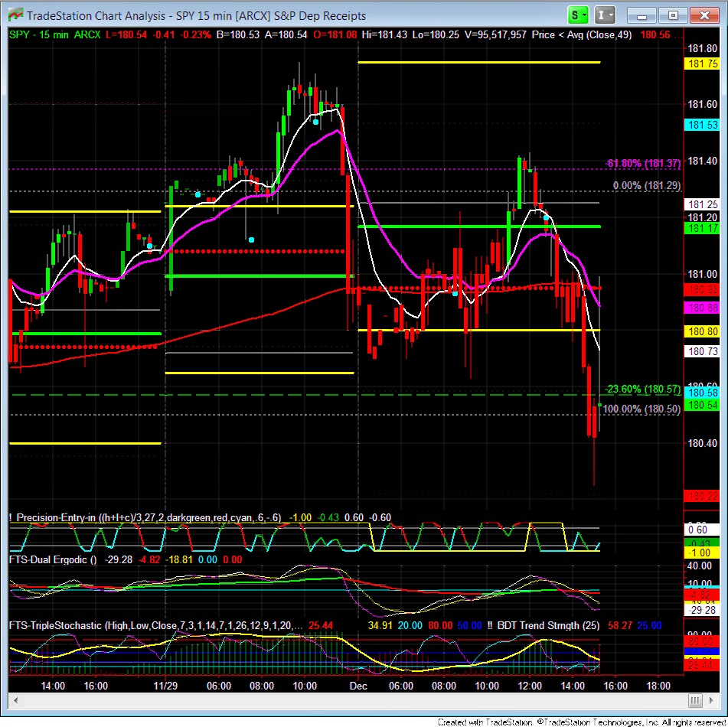Maximize the Chart Analysis window

673,16
